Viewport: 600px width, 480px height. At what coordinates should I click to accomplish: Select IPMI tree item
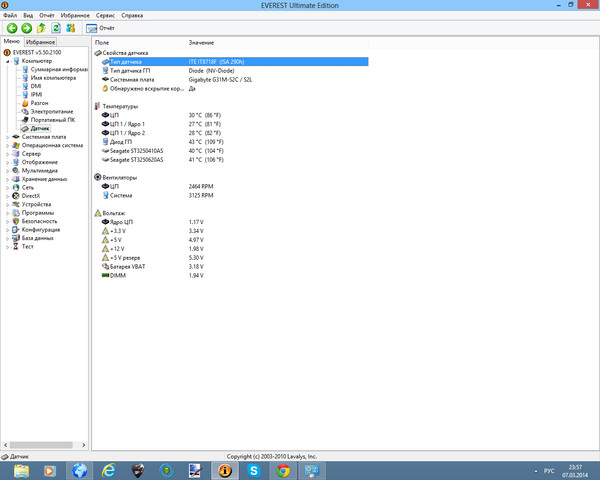[x=36, y=95]
